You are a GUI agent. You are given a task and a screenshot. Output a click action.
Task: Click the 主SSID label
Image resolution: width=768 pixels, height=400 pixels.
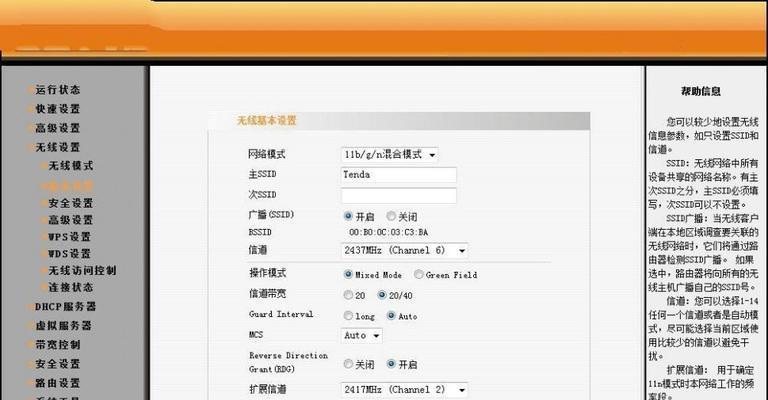263,174
